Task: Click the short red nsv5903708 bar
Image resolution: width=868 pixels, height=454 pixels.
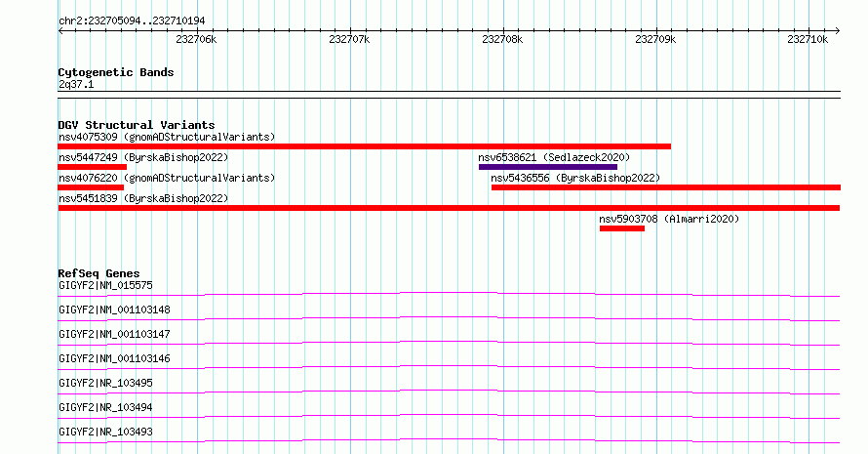Action: [x=621, y=228]
